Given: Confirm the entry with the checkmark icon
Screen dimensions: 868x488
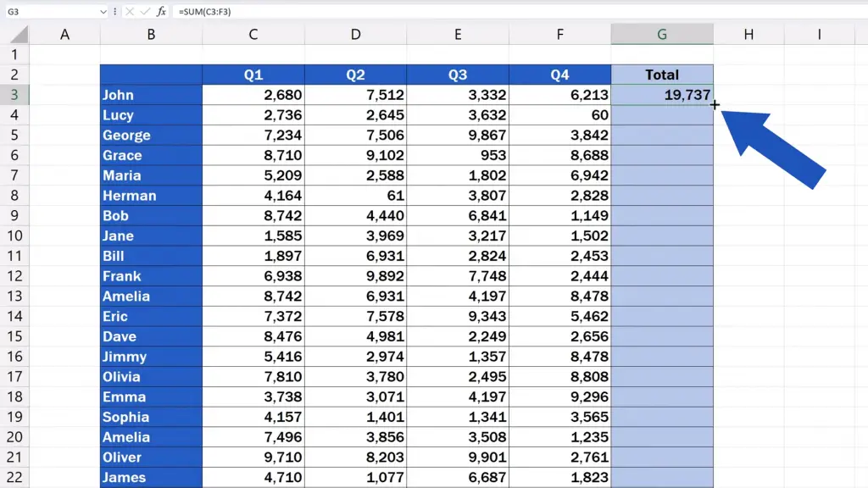Looking at the screenshot, I should tap(145, 11).
